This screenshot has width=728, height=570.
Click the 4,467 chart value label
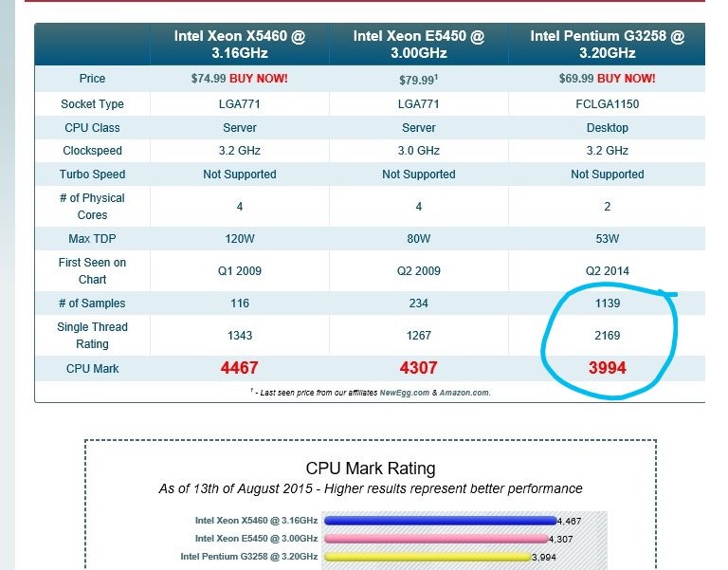point(569,522)
